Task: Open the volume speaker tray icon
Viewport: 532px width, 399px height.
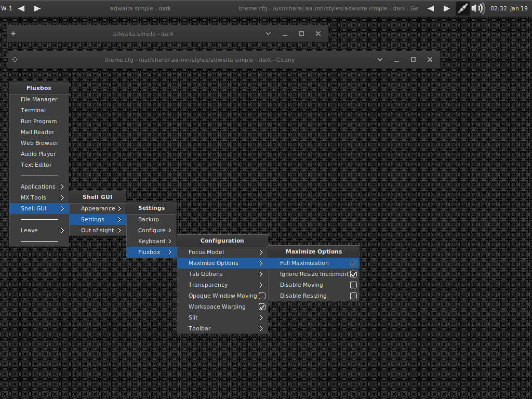Action: (x=478, y=8)
